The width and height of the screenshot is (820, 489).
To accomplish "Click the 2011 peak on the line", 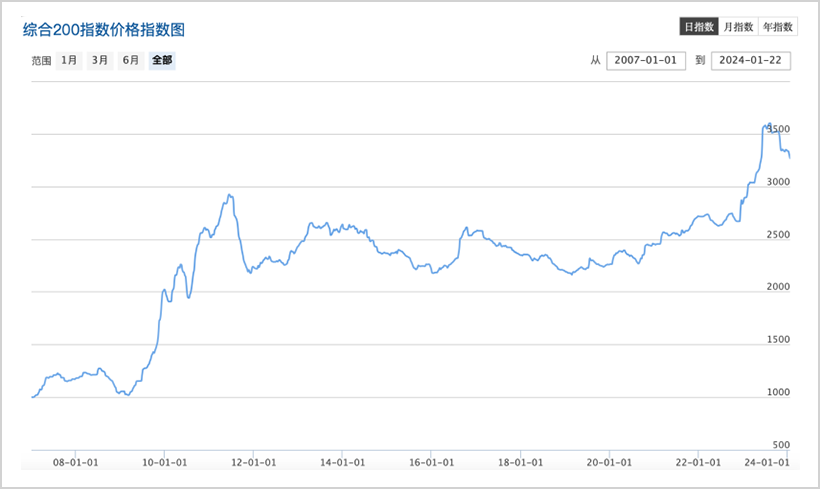I will [229, 195].
